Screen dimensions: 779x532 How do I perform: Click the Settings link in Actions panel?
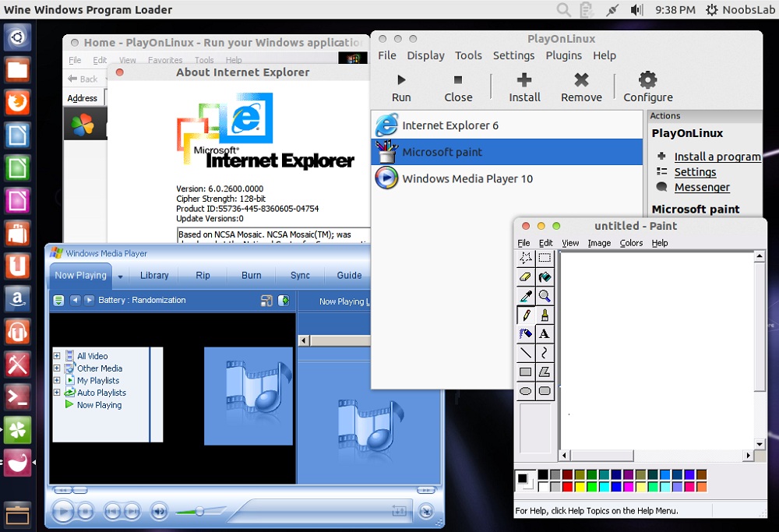(695, 172)
